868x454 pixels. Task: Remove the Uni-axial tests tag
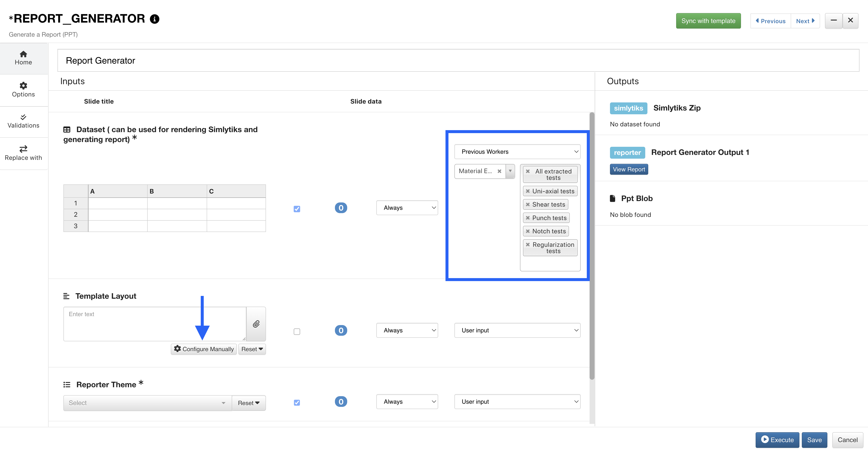coord(528,191)
